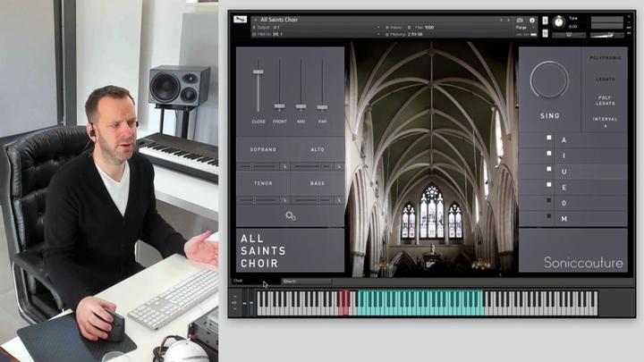Click the gears settings icon below Tenor and Bass
This screenshot has width=644, height=362.
(x=291, y=216)
